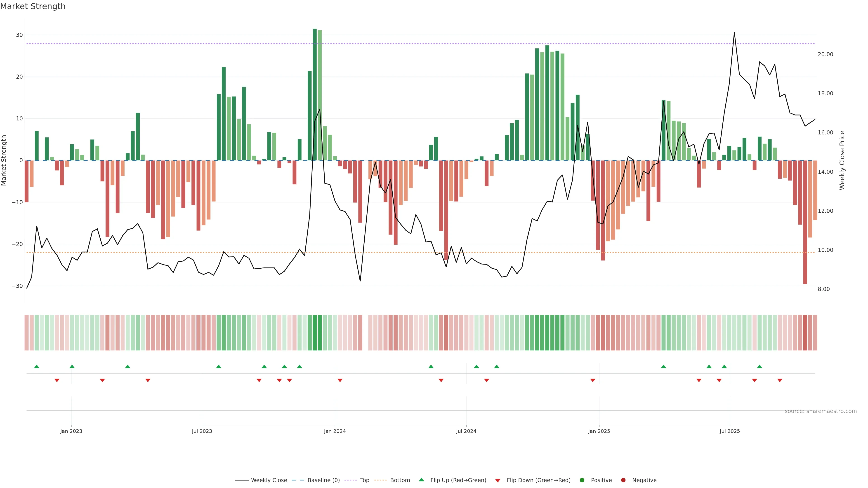Click the leftmost green flip-up triangle marker
The image size is (868, 488).
tap(37, 366)
